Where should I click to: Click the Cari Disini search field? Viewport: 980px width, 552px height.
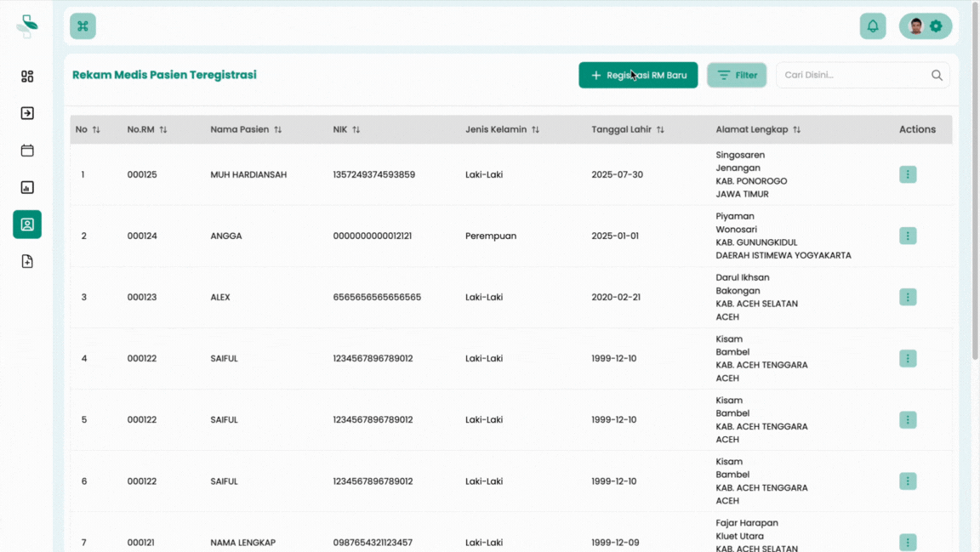[x=852, y=75]
